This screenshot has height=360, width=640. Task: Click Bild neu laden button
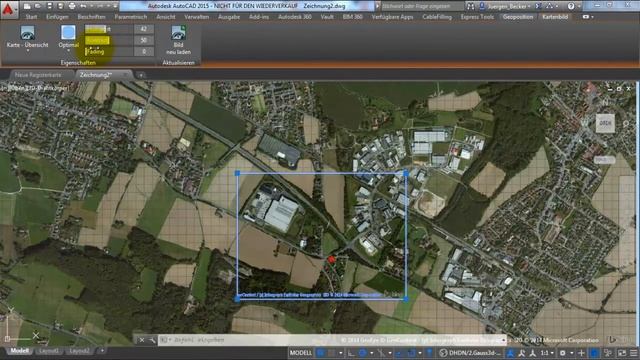[x=178, y=40]
